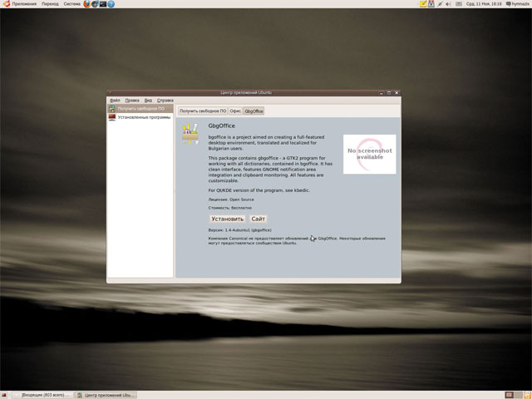
Task: Click the "Стоимость: бесплатно" text
Action: [230, 208]
